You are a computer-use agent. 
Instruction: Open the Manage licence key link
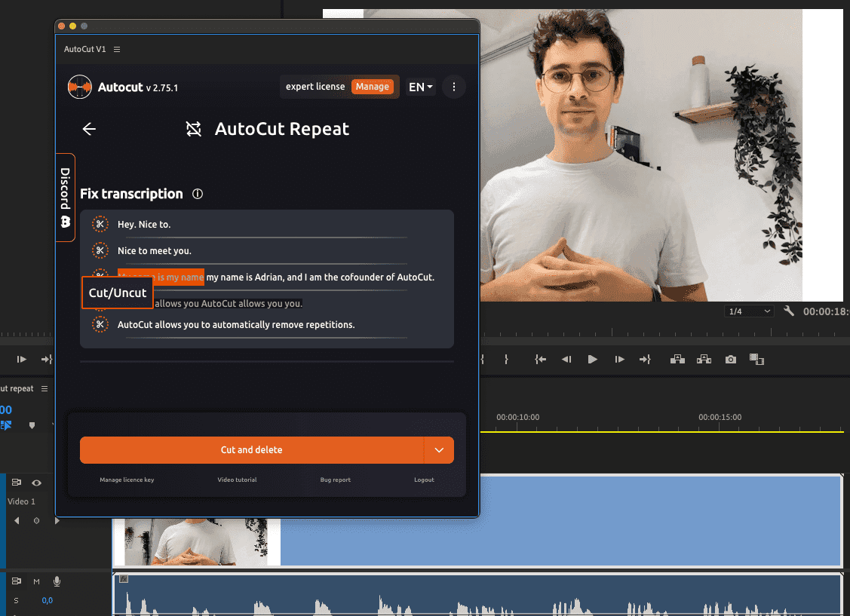coord(127,480)
